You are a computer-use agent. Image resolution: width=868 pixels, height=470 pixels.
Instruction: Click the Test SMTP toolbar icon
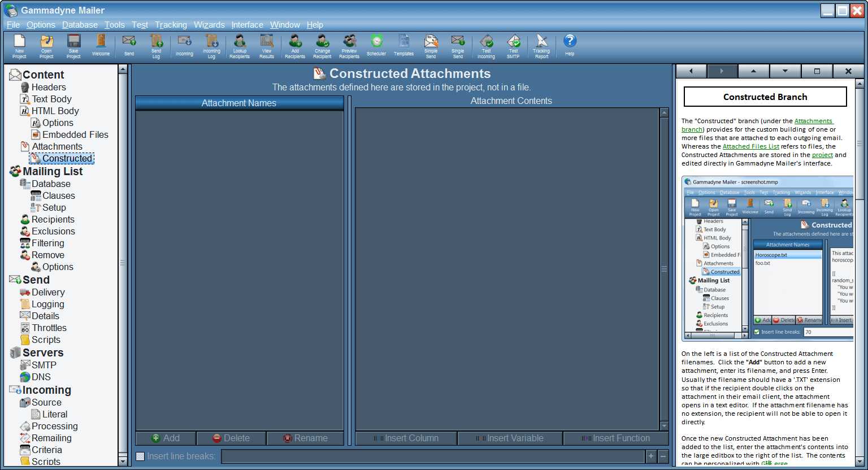pyautogui.click(x=513, y=46)
